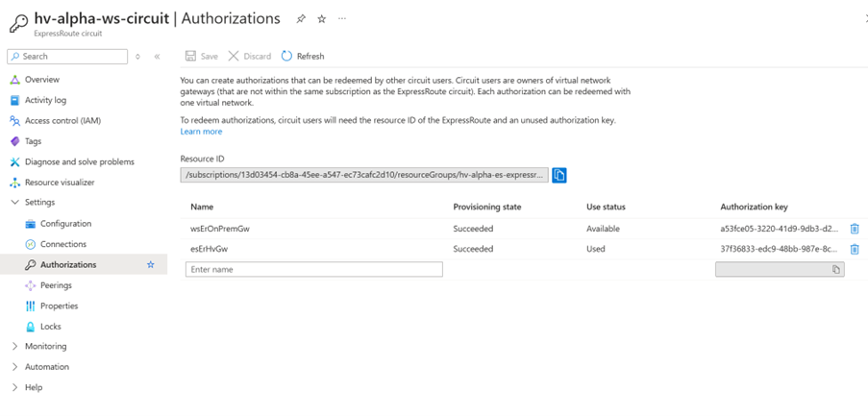Screen dimensions: 868x416
Task: Focus the sidebar Search box
Action: tap(67, 57)
